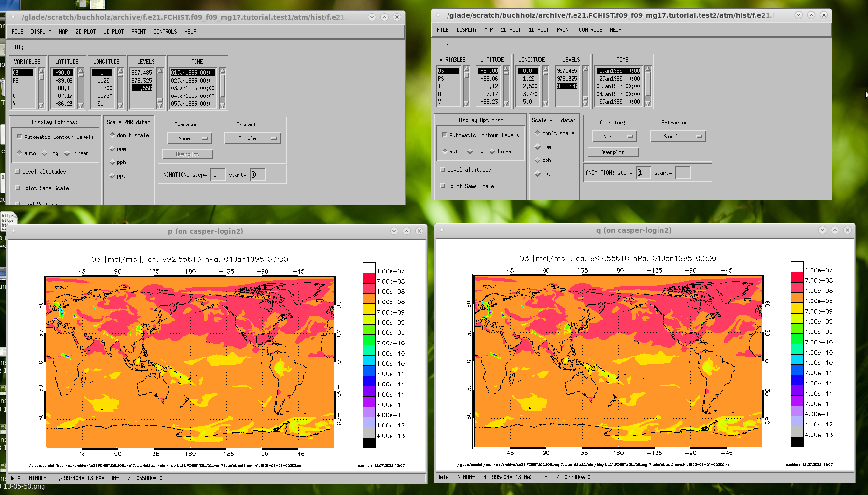868x495 pixels.
Task: Select 02Jan1995 00:00 time in test1 window
Action: [x=193, y=81]
